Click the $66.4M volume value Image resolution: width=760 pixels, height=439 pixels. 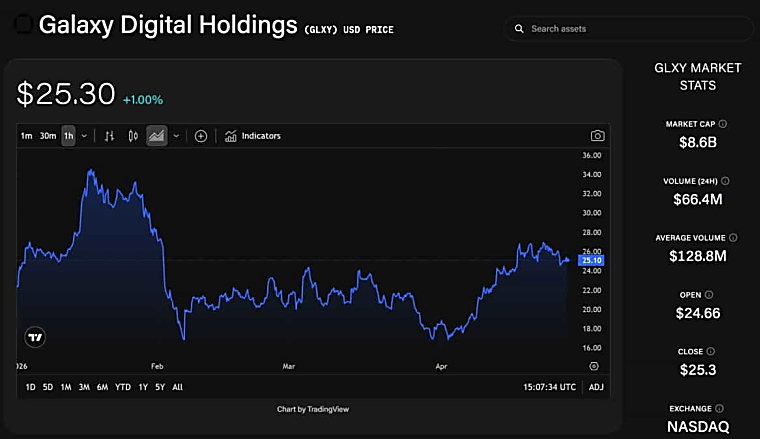698,199
